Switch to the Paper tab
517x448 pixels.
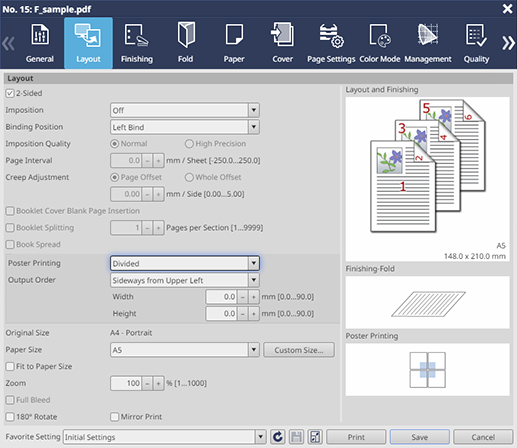pyautogui.click(x=234, y=43)
